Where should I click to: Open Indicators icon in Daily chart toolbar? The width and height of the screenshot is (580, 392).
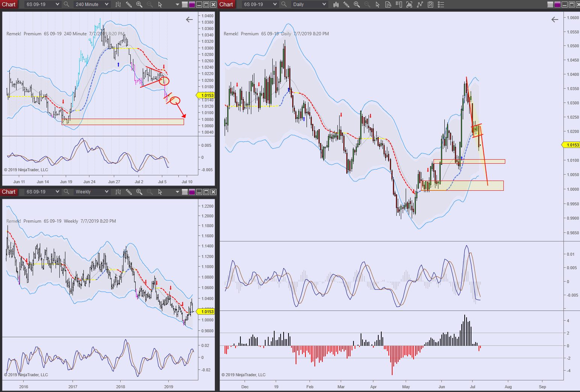tap(409, 5)
